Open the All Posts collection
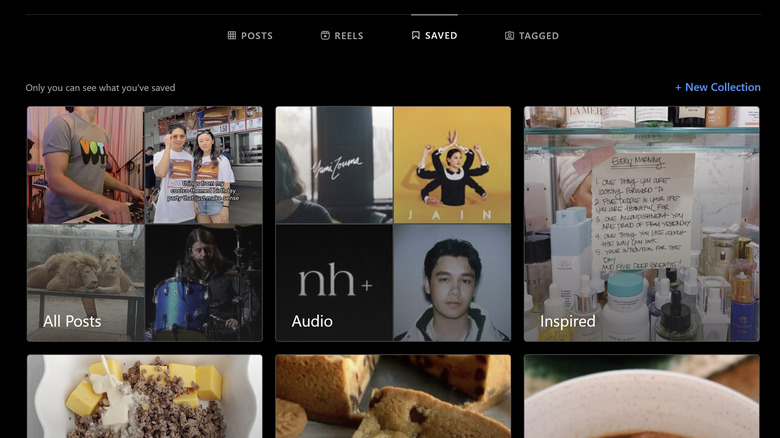 coord(145,224)
